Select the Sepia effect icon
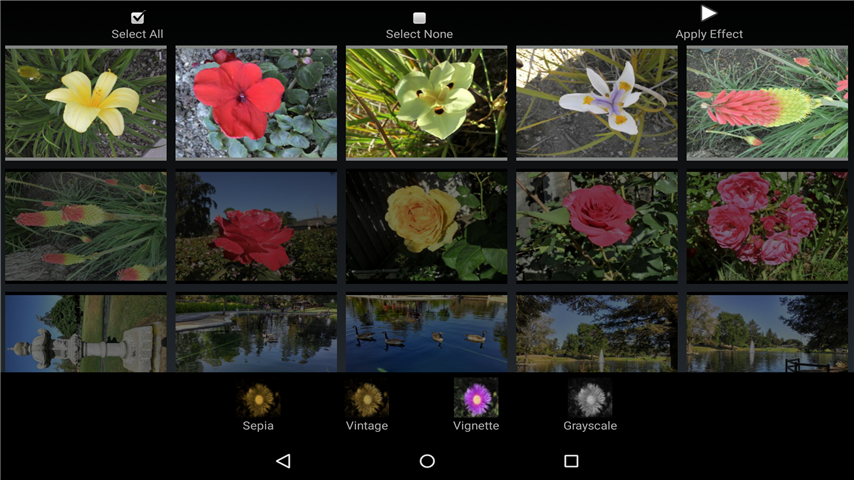Viewport: 854px width, 480px height. coord(258,399)
